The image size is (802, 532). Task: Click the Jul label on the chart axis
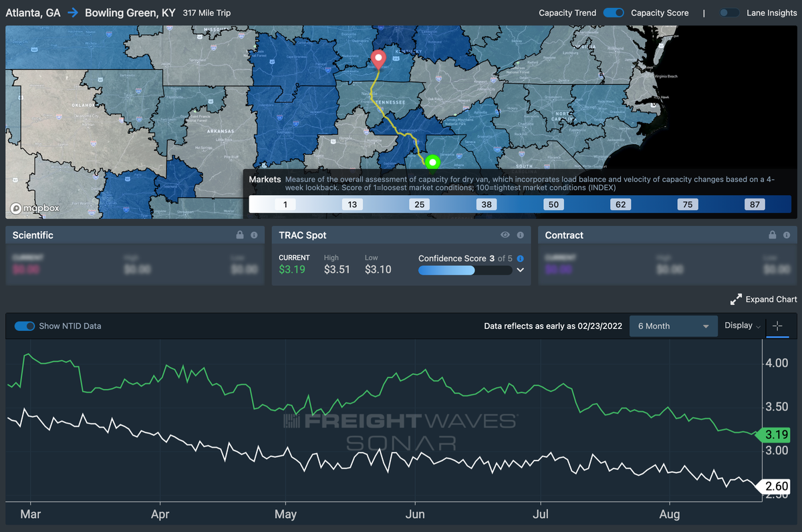pos(540,514)
